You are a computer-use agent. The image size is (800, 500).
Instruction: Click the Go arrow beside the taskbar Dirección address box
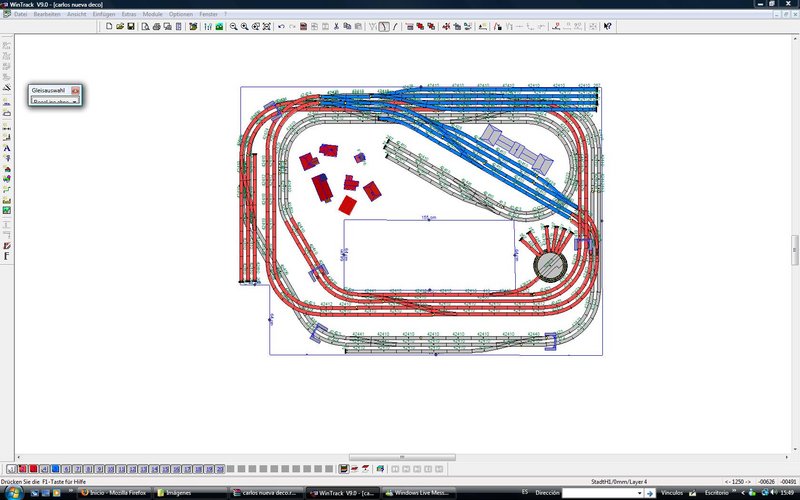(650, 493)
